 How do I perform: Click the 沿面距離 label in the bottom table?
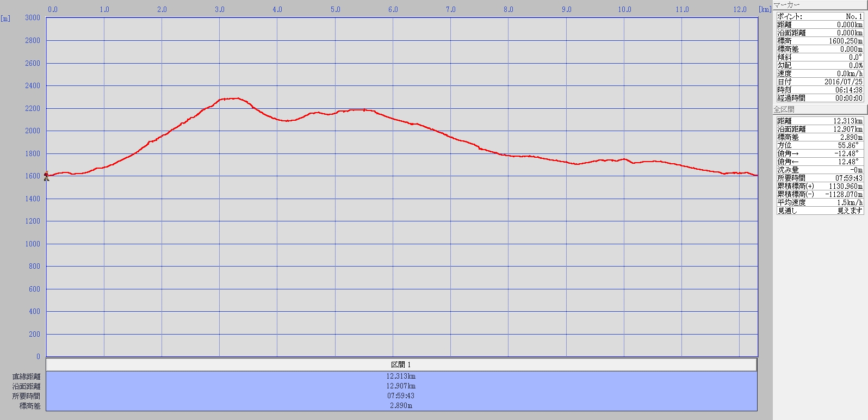27,386
